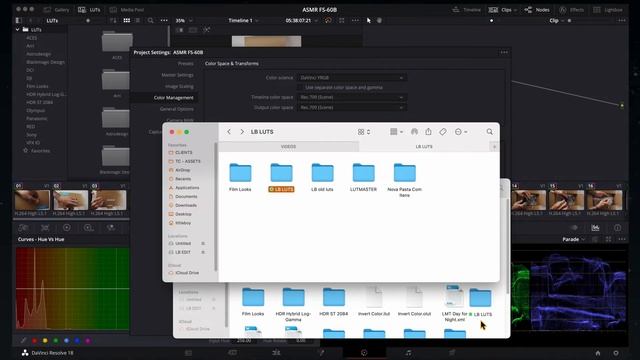Select the yellow hue swatch under curves

(45, 340)
